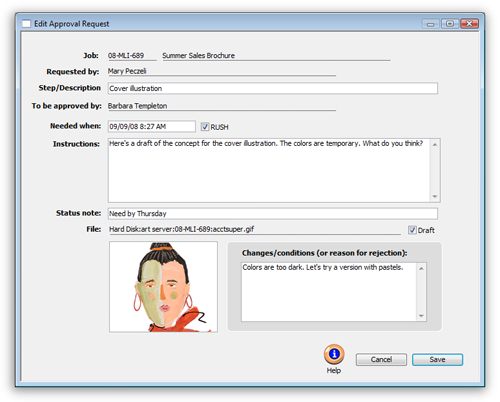This screenshot has height=402, width=500.
Task: Click the Changes/conditions rejection text box
Action: tap(329, 292)
